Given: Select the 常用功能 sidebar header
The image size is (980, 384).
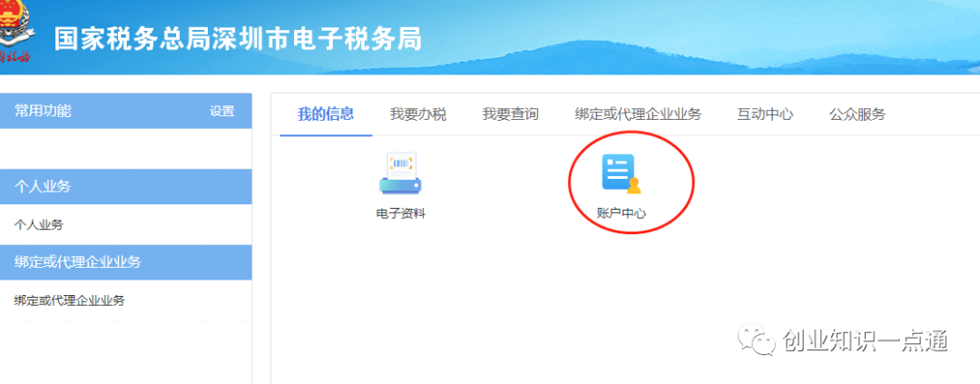Looking at the screenshot, I should [125, 112].
